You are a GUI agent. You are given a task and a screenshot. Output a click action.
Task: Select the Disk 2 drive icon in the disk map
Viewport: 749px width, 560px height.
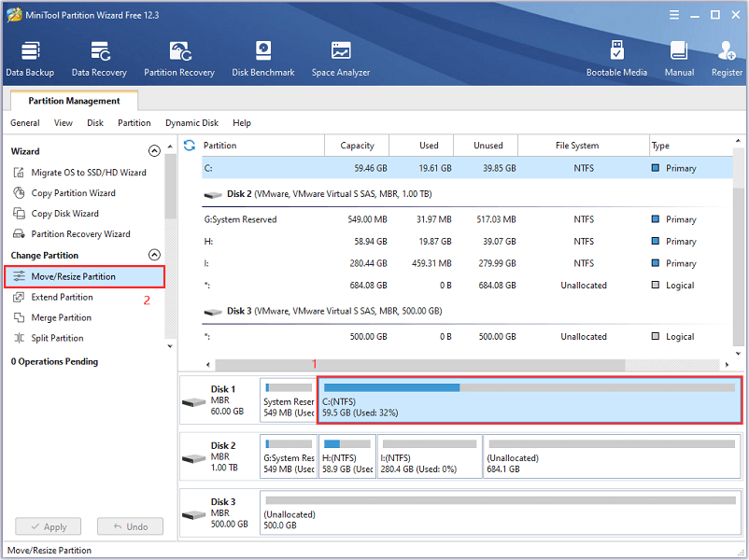click(x=193, y=458)
